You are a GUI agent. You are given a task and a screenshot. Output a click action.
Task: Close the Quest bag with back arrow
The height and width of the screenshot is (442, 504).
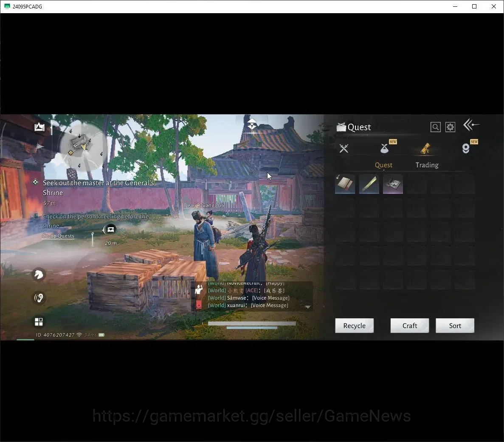pyautogui.click(x=471, y=125)
